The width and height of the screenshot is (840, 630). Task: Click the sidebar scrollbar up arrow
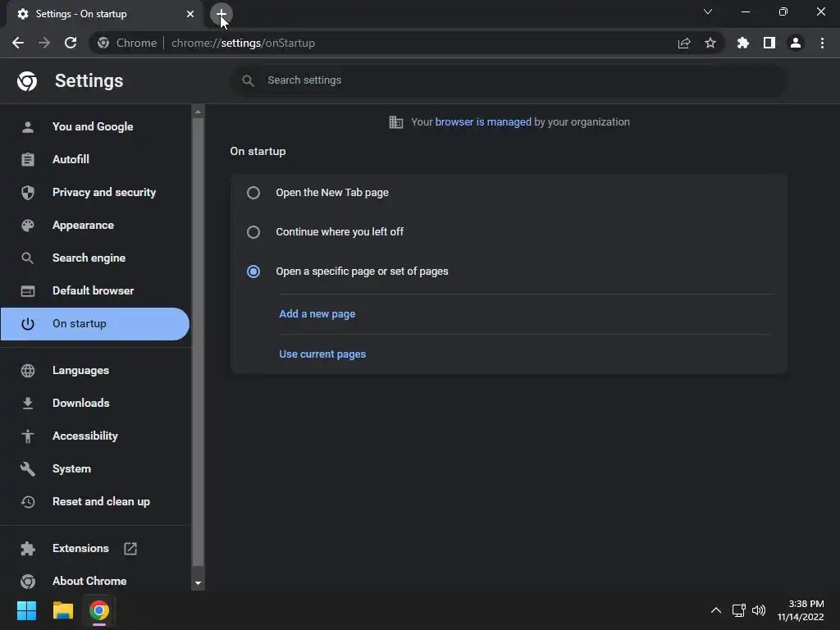[198, 112]
